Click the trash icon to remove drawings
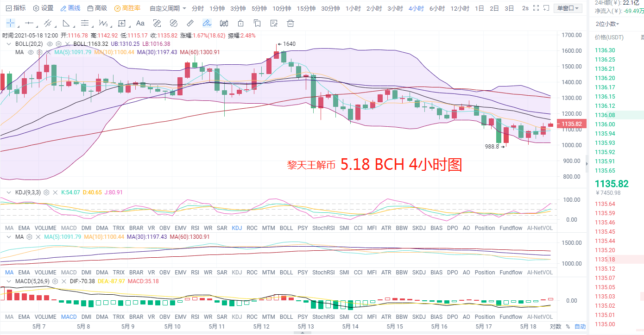The height and width of the screenshot is (335, 644). tap(290, 23)
